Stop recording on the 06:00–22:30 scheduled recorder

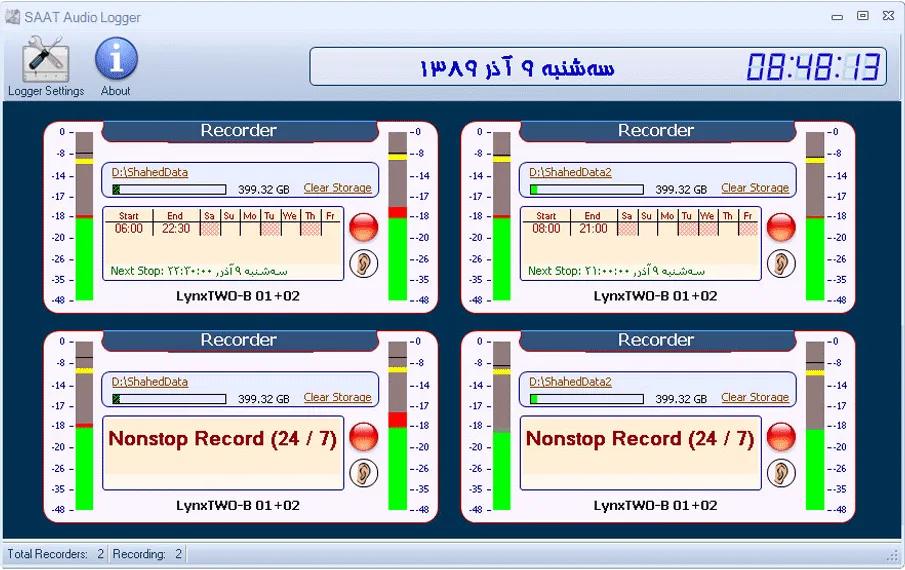pyautogui.click(x=364, y=227)
